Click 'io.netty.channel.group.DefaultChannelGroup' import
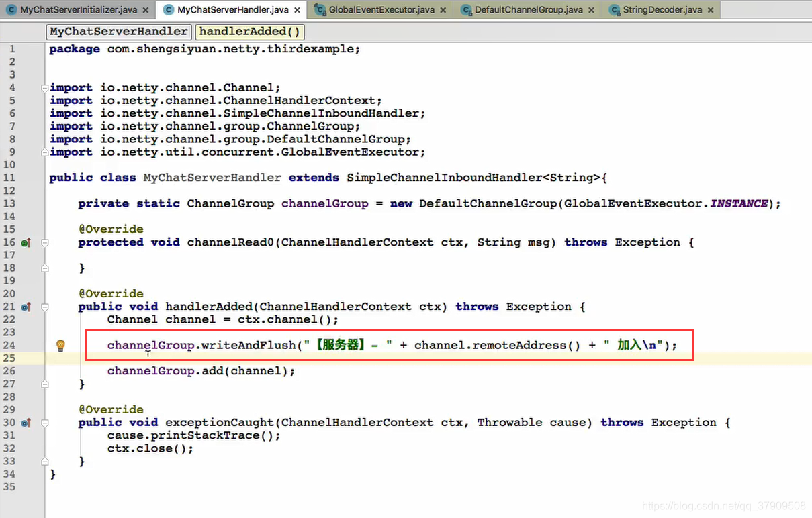Image resolution: width=812 pixels, height=518 pixels. coord(252,139)
